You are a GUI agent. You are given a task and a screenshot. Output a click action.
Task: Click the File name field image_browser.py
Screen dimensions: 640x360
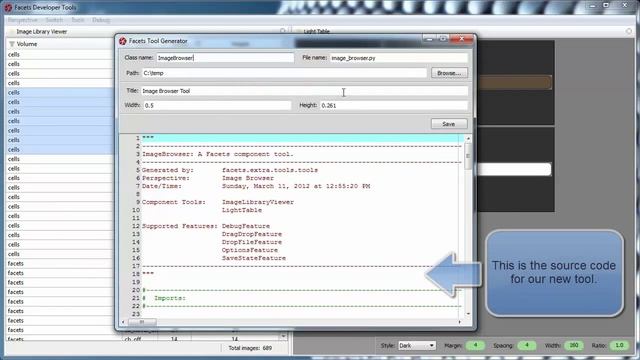(398, 58)
